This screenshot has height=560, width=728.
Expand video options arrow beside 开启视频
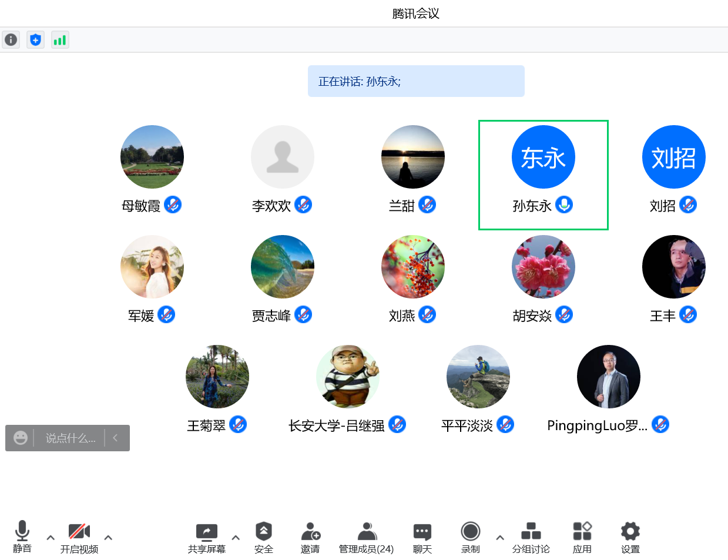coord(108,537)
